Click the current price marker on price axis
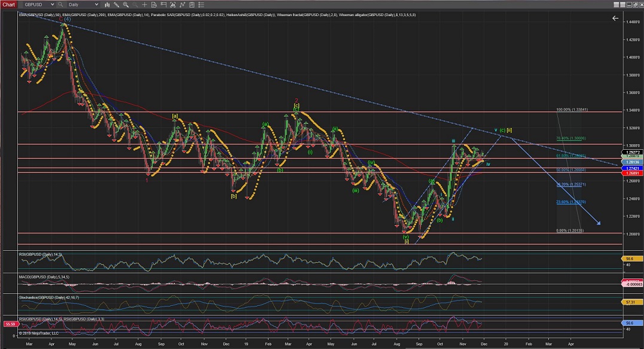Viewport: 644px width, 349px height. pos(633,153)
